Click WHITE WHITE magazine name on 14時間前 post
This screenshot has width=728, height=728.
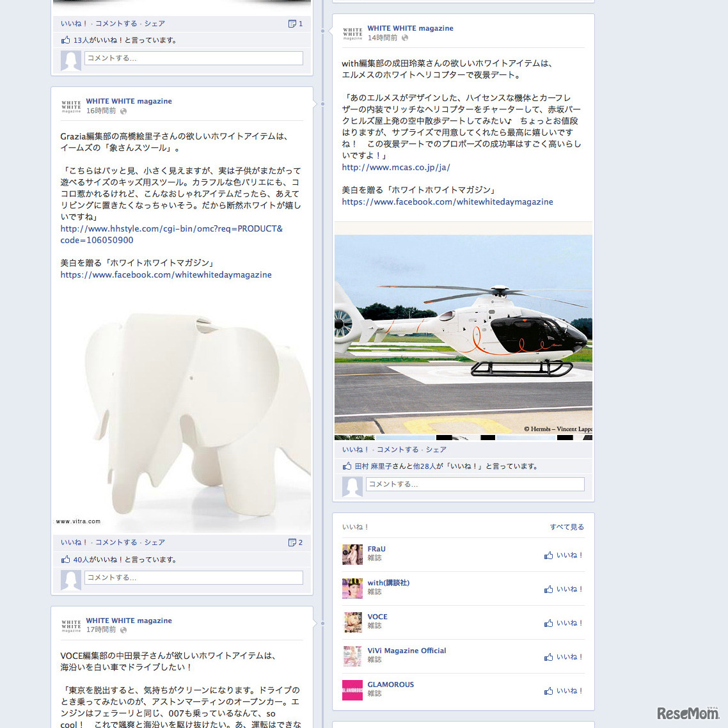coord(411,28)
